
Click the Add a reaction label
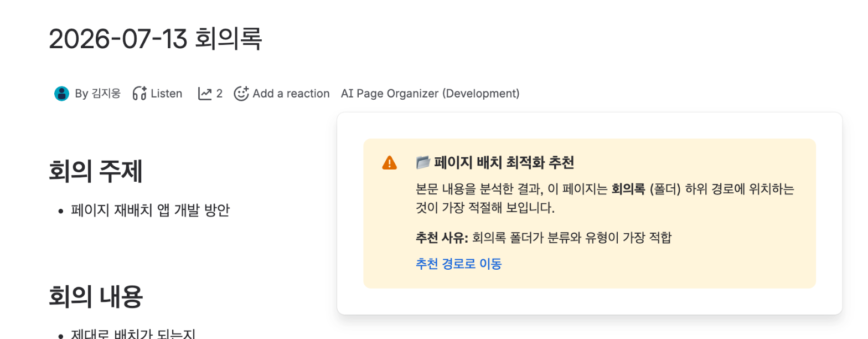coord(291,94)
